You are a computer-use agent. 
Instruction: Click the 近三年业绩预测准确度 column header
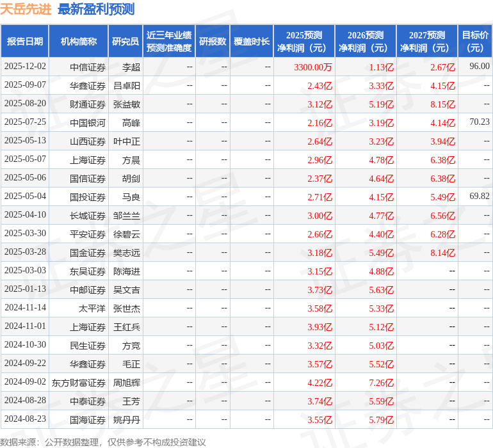(169, 42)
